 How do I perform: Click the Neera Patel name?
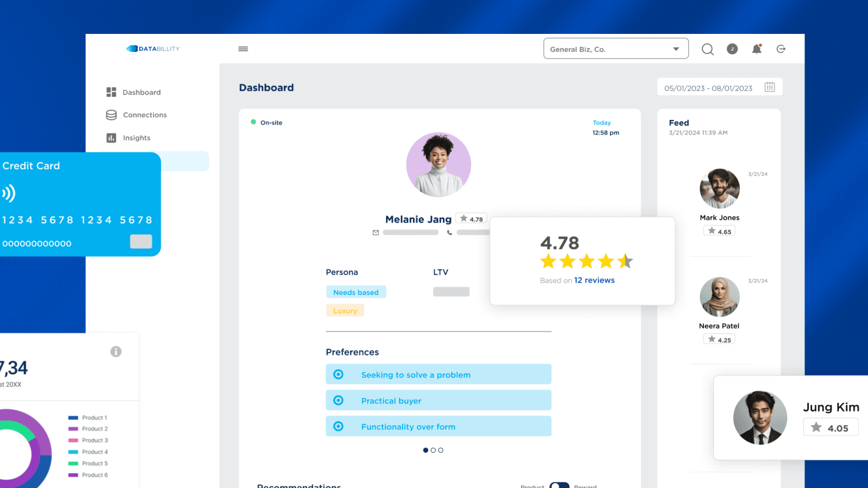719,326
